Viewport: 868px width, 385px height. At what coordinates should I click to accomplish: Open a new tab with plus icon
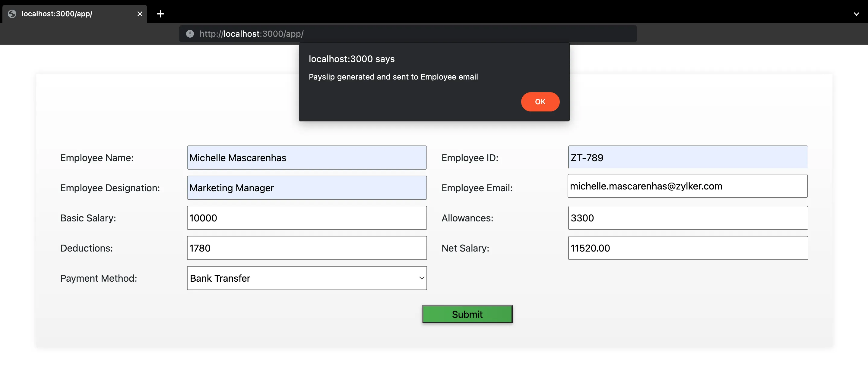(160, 14)
